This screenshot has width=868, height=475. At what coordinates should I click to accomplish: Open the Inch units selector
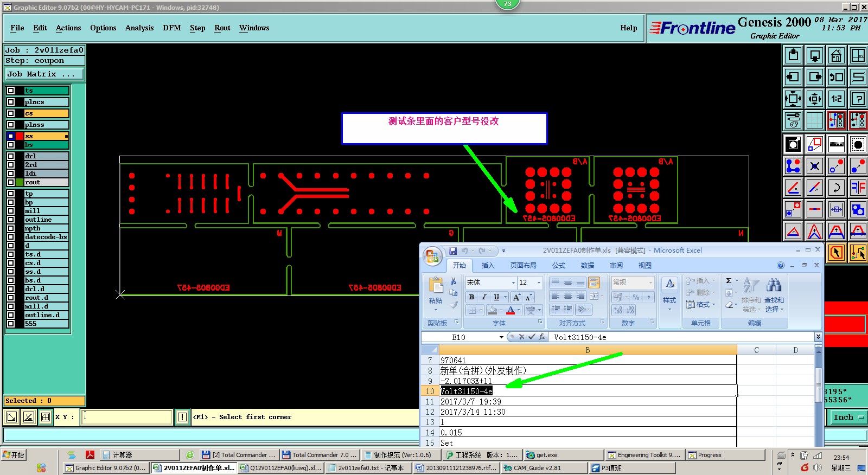coord(848,417)
